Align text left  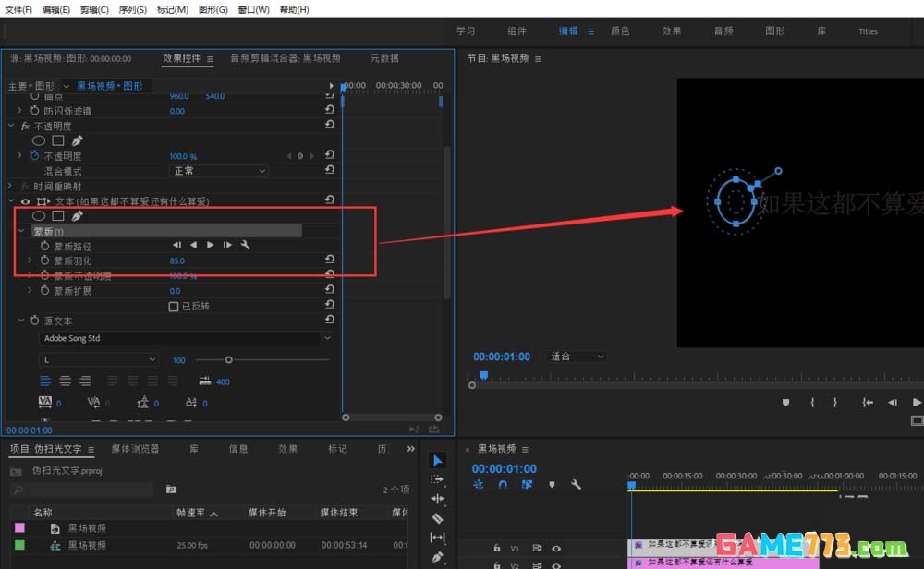tap(45, 381)
